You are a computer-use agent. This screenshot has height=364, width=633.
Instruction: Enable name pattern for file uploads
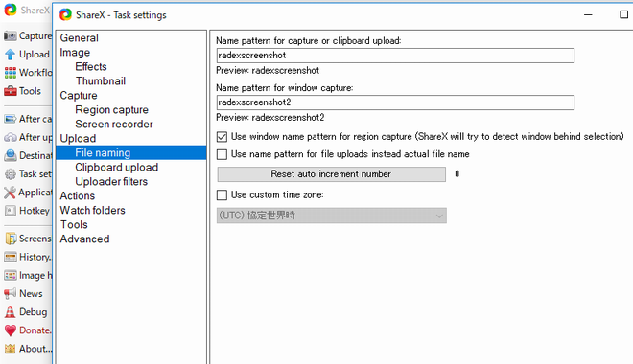pos(223,154)
